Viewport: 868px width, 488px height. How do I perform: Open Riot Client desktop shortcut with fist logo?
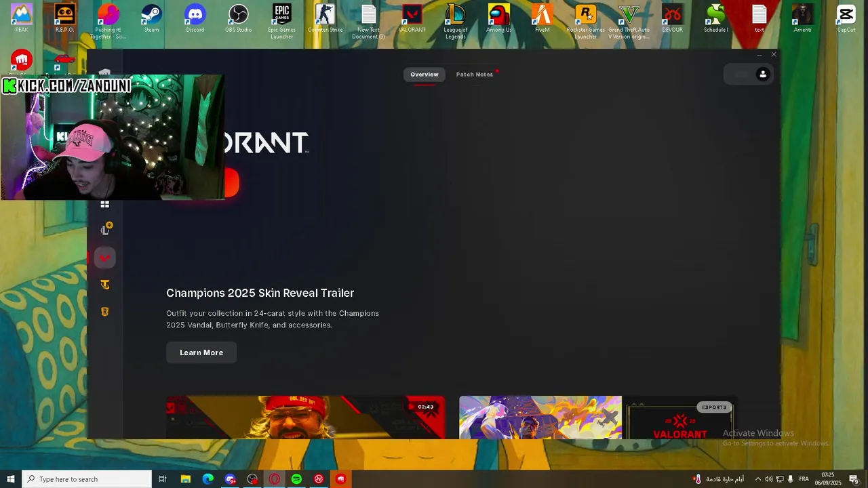pos(22,61)
